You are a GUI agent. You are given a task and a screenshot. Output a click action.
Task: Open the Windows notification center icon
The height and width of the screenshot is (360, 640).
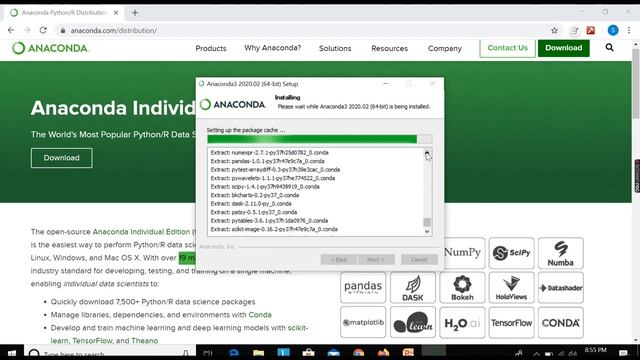623,353
